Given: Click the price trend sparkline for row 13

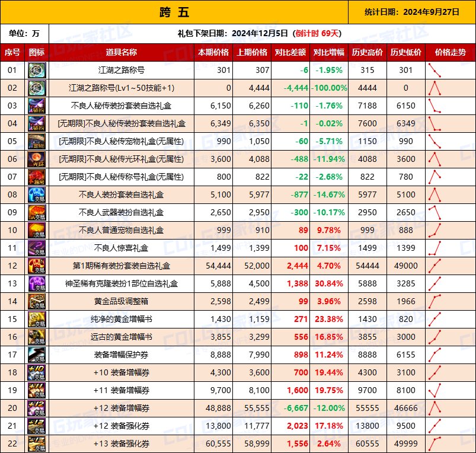Looking at the screenshot, I should tap(435, 283).
